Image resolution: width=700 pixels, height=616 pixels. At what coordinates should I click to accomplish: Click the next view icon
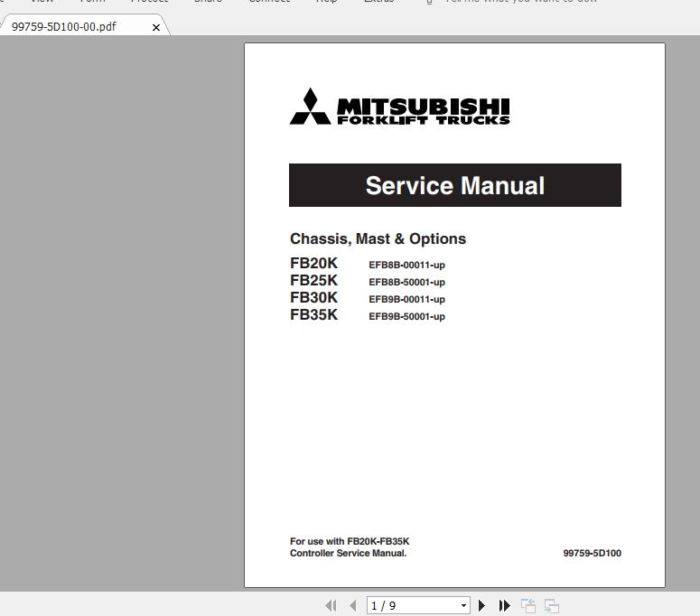[x=552, y=606]
